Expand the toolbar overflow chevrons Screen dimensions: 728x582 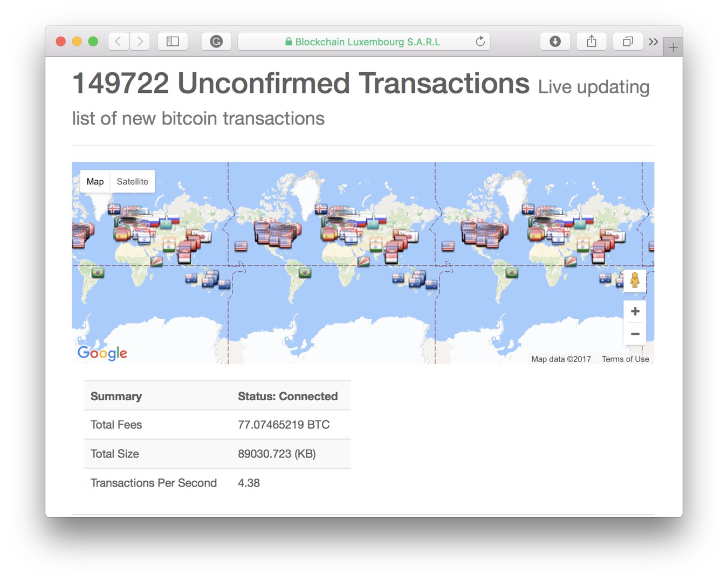point(654,42)
